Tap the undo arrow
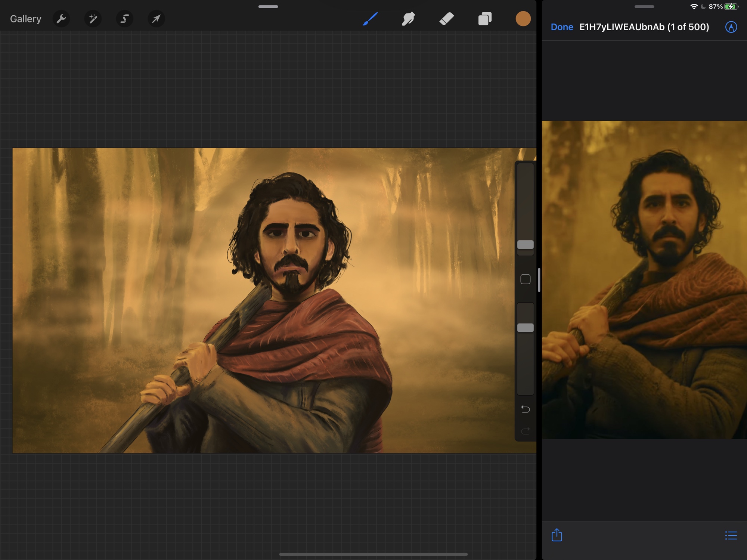This screenshot has height=560, width=747. click(x=525, y=409)
